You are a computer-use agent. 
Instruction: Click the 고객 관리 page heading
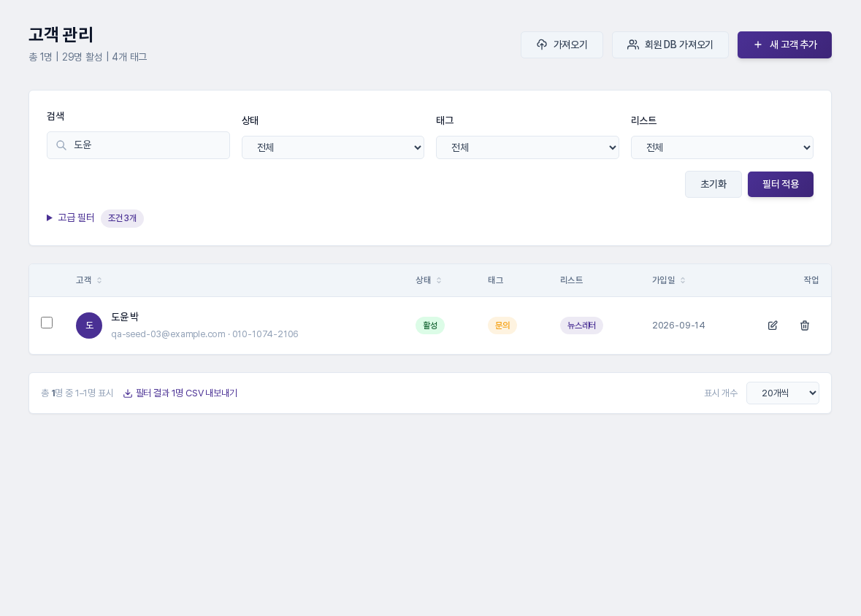click(61, 34)
